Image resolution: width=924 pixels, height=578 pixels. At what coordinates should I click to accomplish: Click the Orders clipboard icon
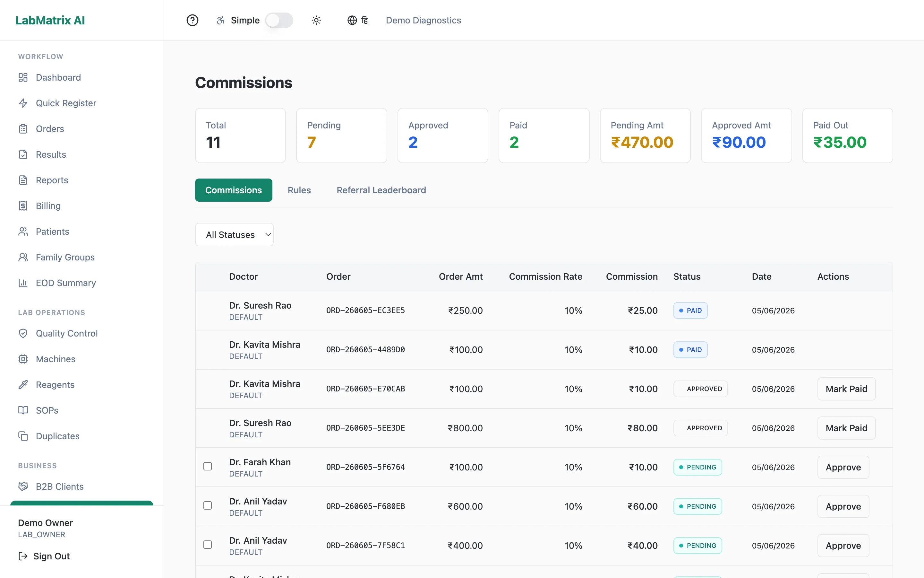tap(23, 129)
